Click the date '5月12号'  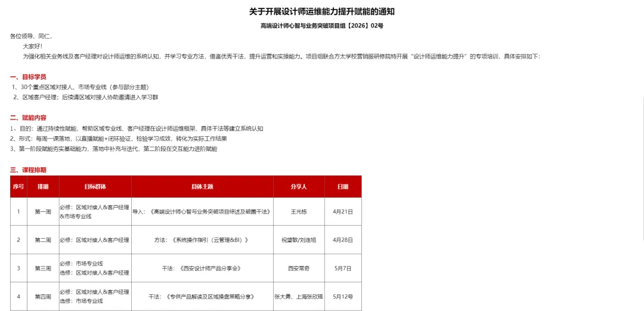(343, 296)
